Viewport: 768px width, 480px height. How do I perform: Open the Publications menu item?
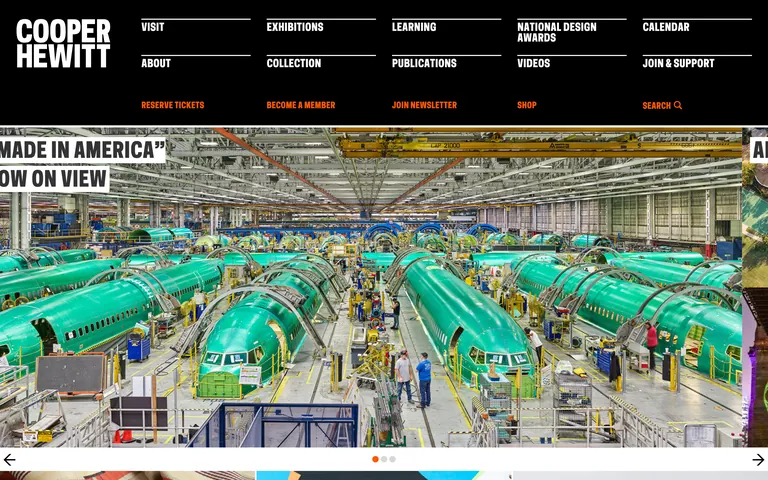(x=424, y=63)
